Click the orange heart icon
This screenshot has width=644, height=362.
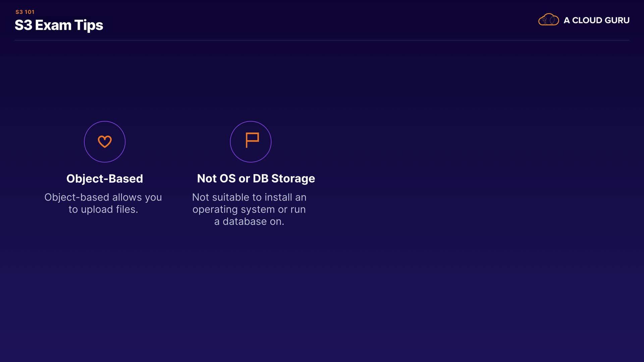[x=105, y=141]
